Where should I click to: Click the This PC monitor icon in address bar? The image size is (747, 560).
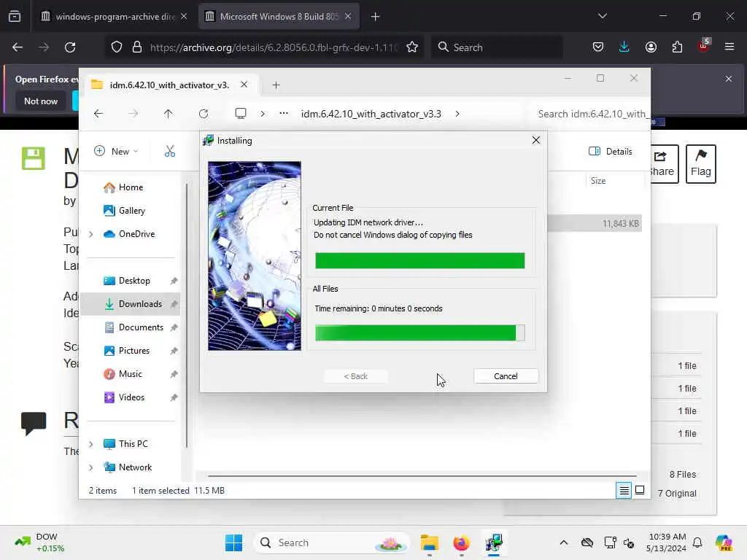[241, 114]
